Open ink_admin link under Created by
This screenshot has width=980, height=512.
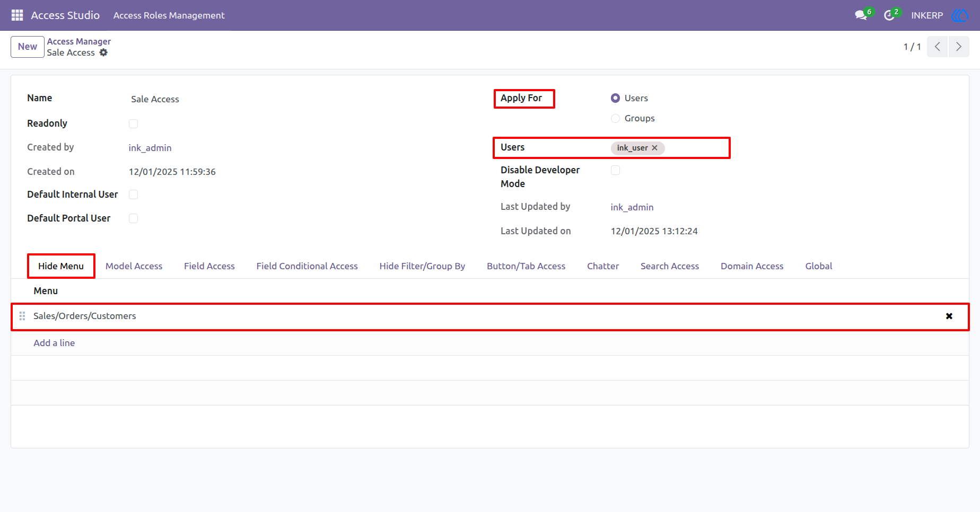150,148
